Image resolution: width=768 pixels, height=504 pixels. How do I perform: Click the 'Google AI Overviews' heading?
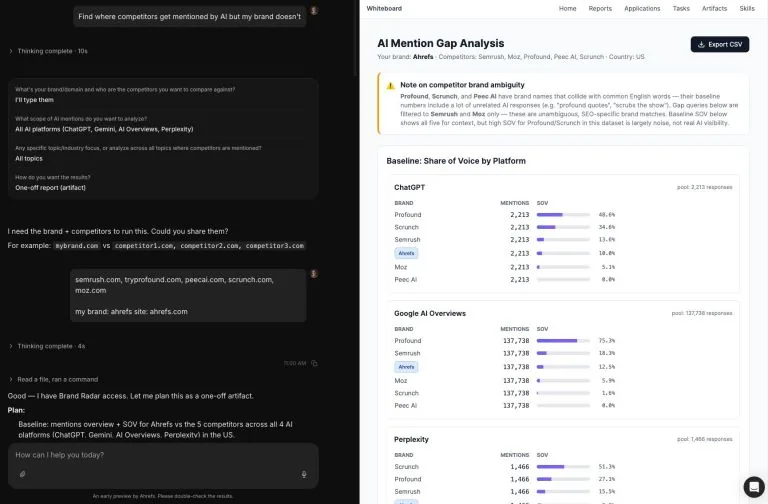[x=430, y=313]
